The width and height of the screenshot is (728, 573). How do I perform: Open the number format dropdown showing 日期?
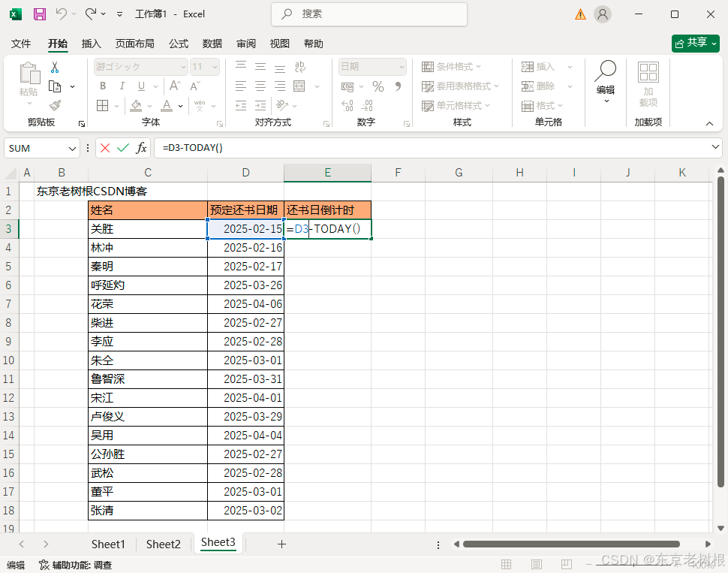pyautogui.click(x=372, y=67)
